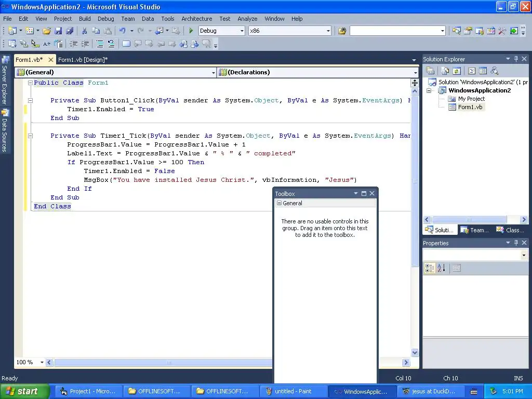532x399 pixels.
Task: Open the (Declarations) method name dropdown
Action: coord(415,72)
